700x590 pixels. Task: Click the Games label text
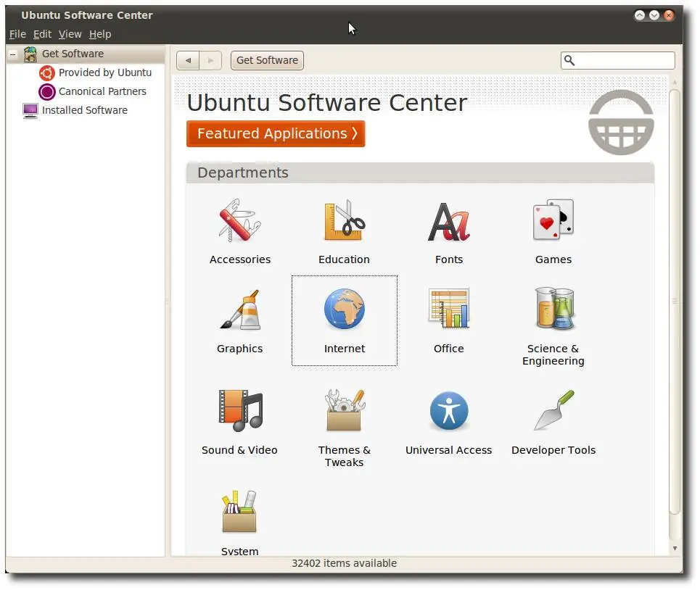point(553,259)
